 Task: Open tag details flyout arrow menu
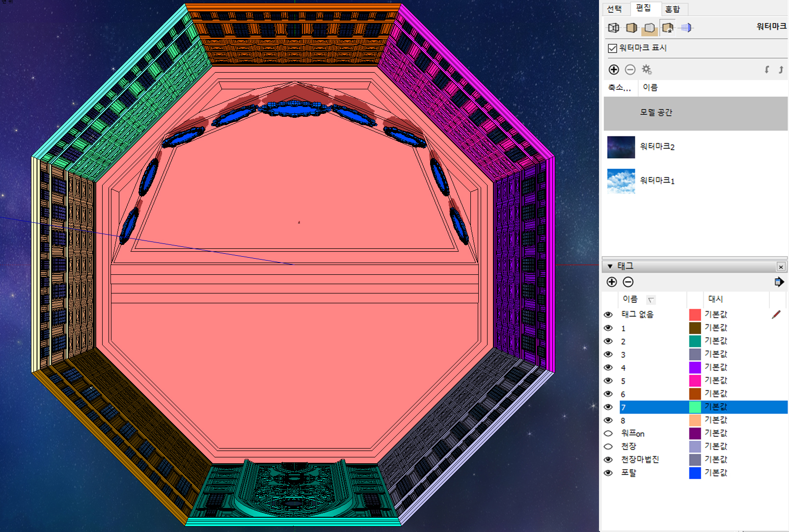(779, 282)
